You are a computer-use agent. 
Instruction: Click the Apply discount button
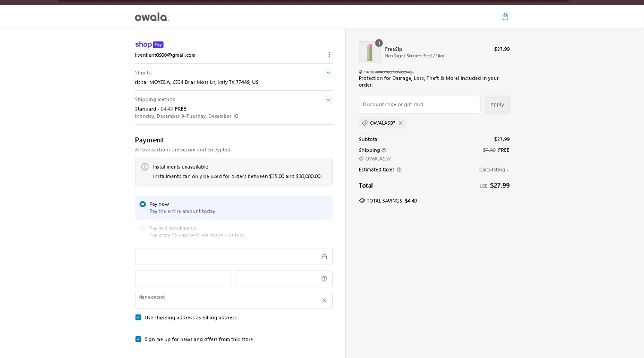point(497,104)
